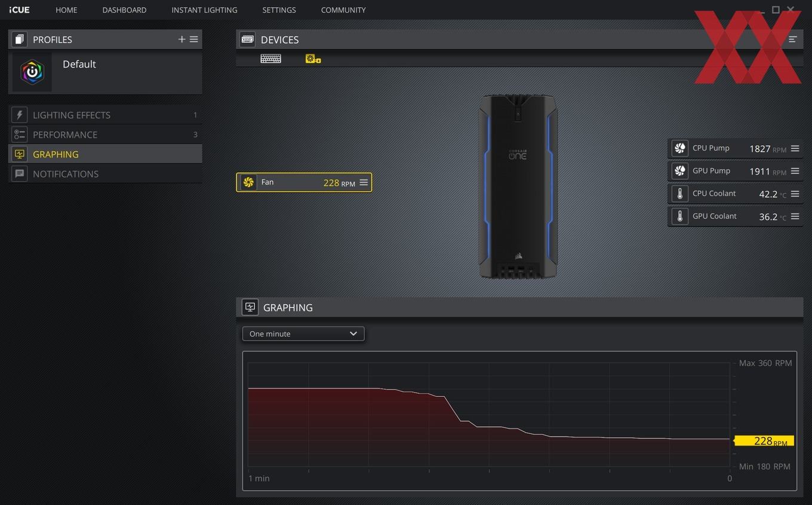The height and width of the screenshot is (505, 812).
Task: Click the Graphing monitor icon in sidebar
Action: [20, 154]
